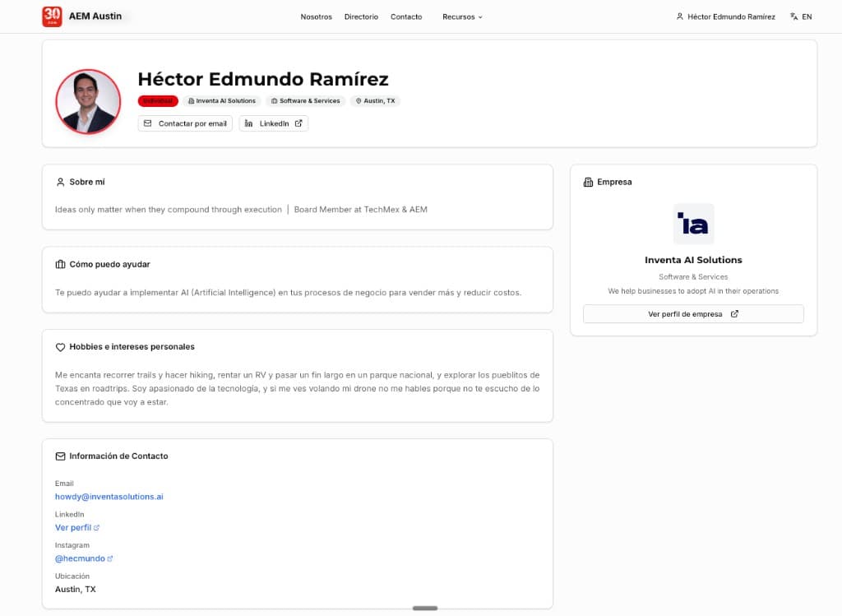Click the LinkedIn icon inside the LinkedIn button
Viewport: 842px width, 616px height.
(x=250, y=123)
